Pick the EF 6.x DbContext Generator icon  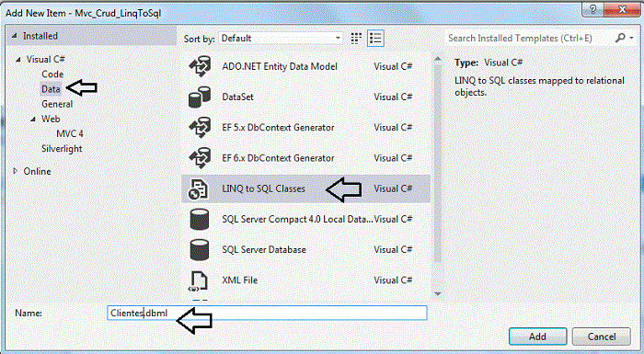tap(200, 158)
